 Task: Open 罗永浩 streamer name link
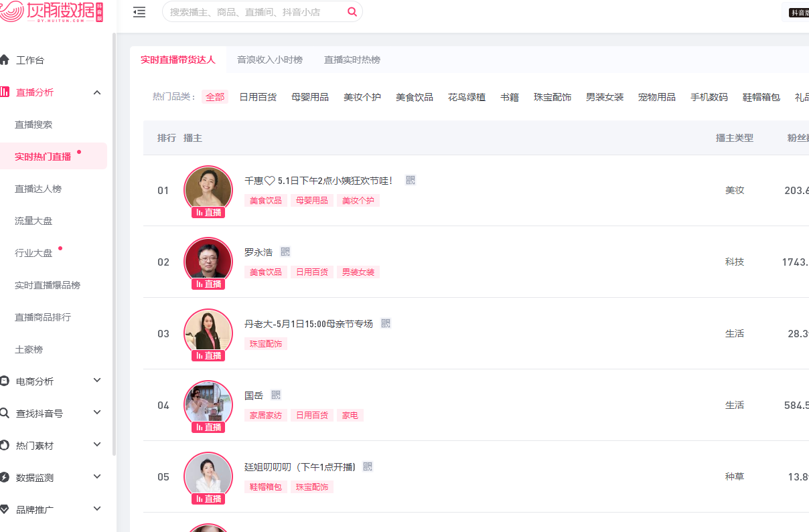click(259, 252)
